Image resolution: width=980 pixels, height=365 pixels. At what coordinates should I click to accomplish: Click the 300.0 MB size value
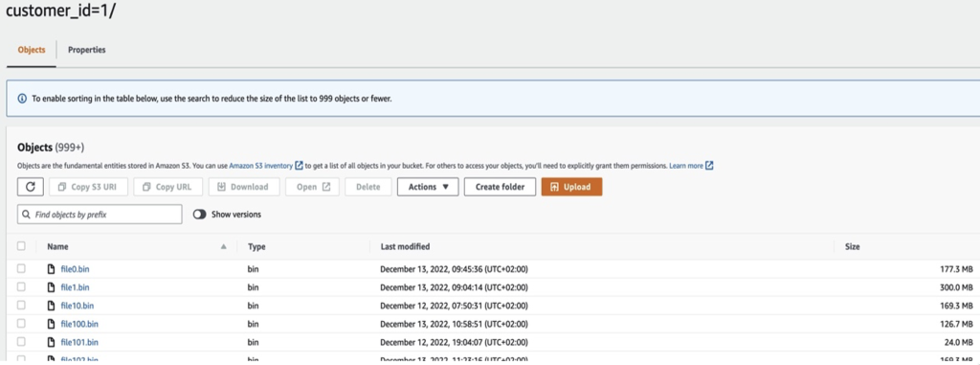pos(956,287)
